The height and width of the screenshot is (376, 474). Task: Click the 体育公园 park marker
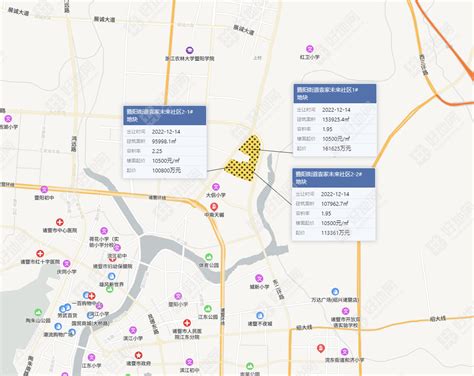click(209, 257)
